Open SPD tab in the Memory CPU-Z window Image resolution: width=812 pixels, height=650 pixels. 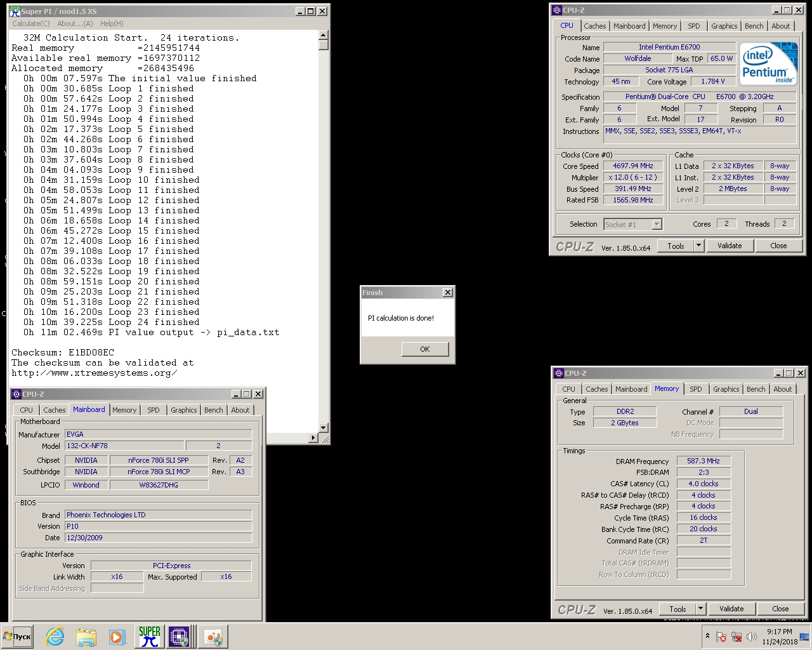coord(696,389)
